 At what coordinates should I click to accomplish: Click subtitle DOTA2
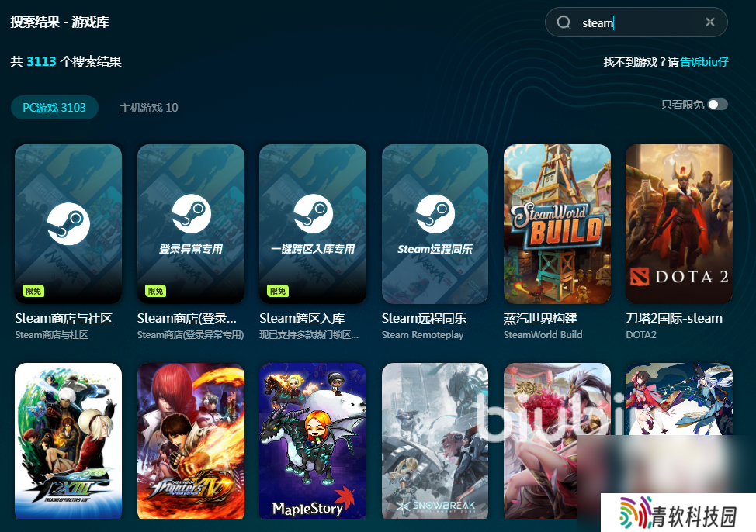coord(641,335)
